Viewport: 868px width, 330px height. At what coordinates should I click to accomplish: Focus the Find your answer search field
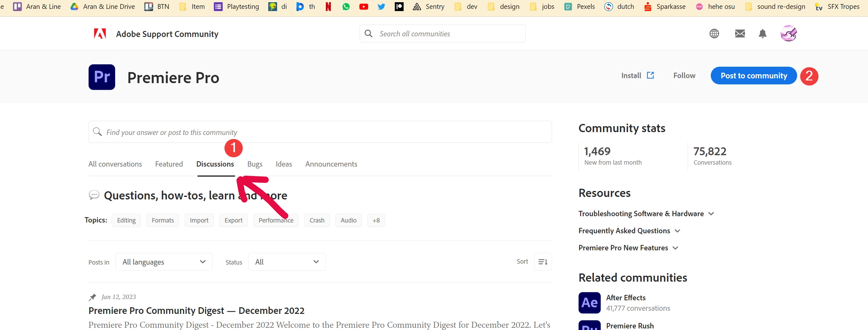(x=320, y=132)
